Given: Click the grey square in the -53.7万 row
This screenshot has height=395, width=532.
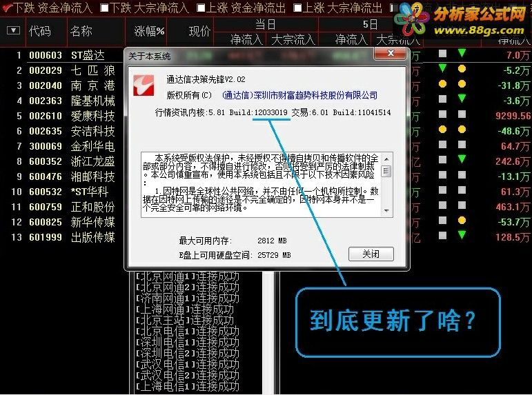Looking at the screenshot, I should (x=442, y=221).
